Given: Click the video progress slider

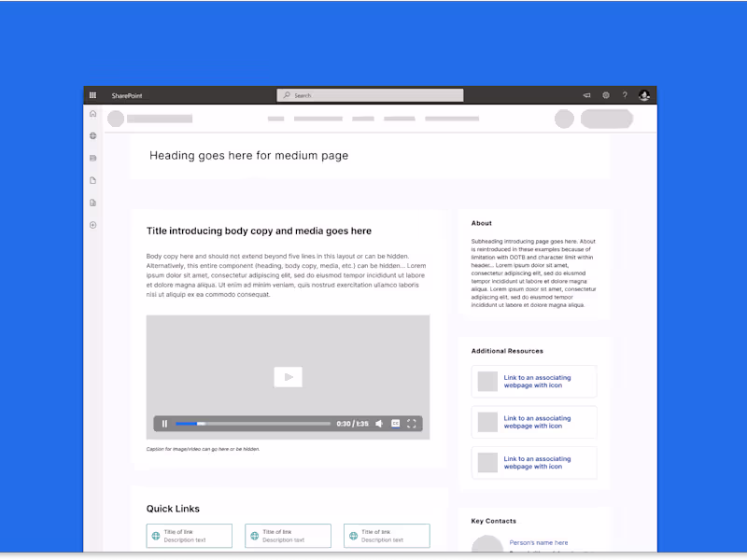Looking at the screenshot, I should pyautogui.click(x=253, y=424).
